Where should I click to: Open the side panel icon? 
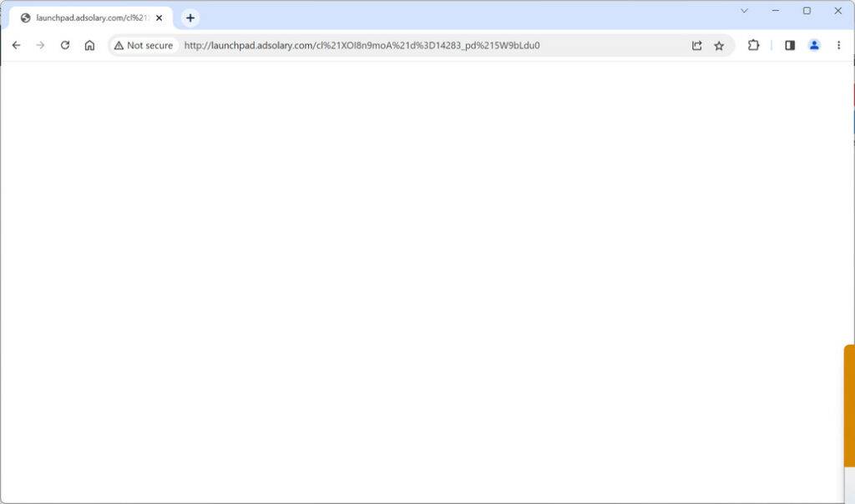point(790,46)
